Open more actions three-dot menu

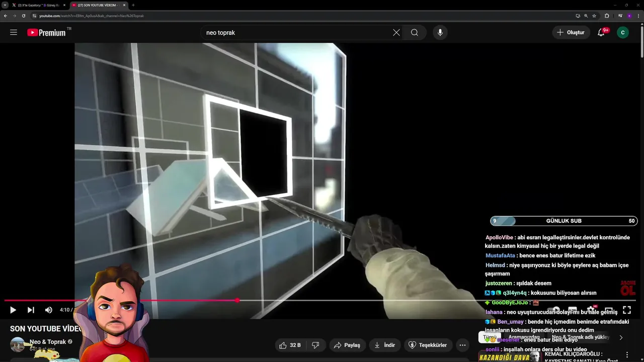[x=462, y=345]
